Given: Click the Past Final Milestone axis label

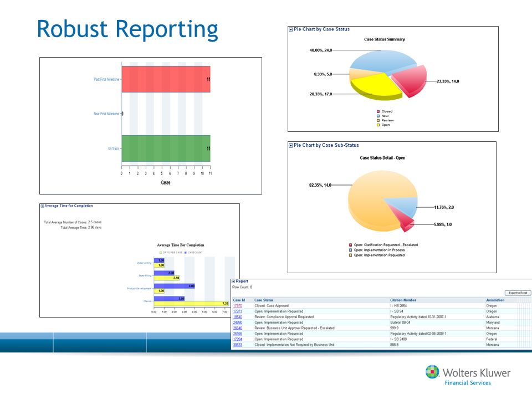Looking at the screenshot, I should coord(106,79).
